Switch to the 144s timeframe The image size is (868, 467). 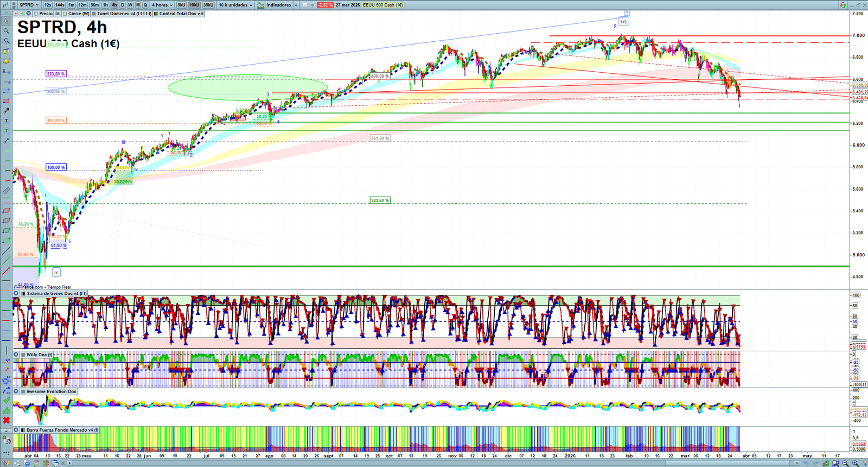(60, 5)
